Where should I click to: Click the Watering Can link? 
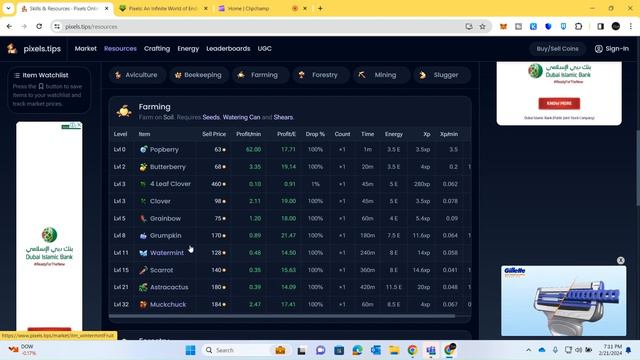241,117
